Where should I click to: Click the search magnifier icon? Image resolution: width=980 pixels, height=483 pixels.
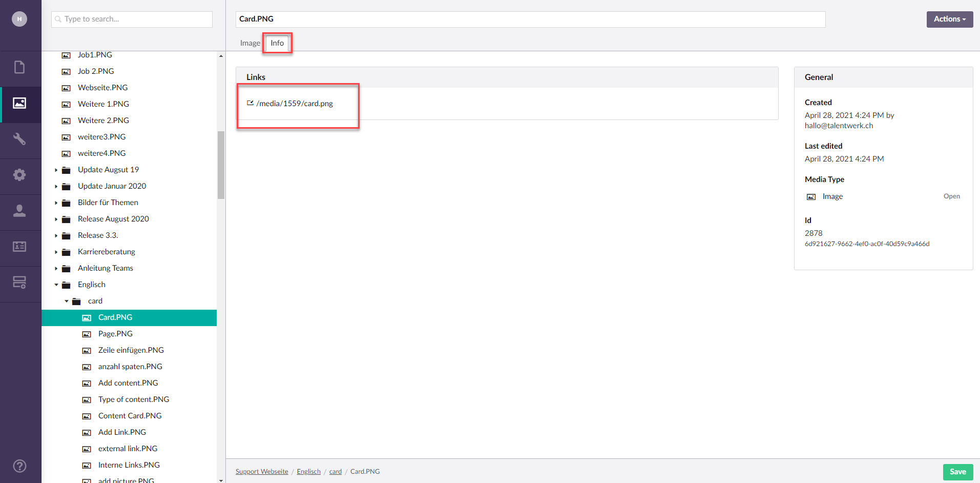58,19
